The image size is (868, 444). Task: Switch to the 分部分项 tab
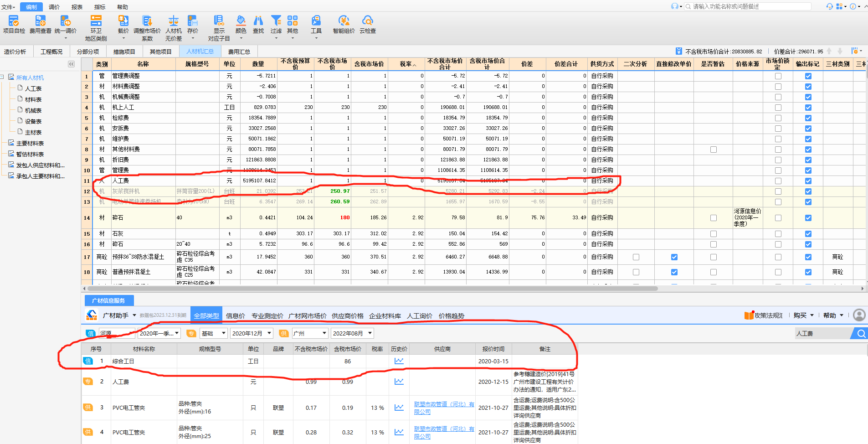[88, 52]
